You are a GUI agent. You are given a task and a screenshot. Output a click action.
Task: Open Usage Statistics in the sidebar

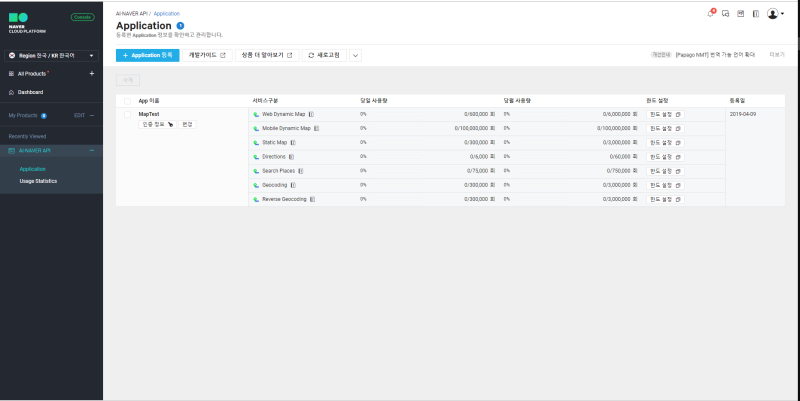point(38,181)
